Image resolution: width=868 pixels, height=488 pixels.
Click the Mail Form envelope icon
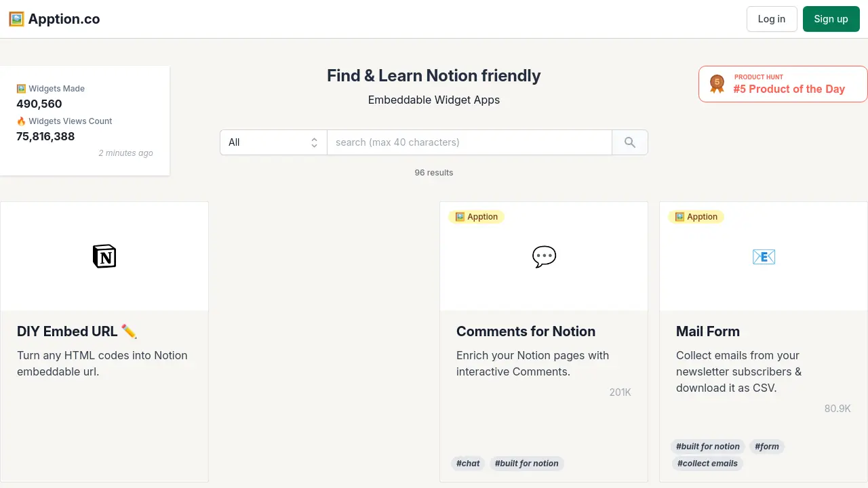764,256
